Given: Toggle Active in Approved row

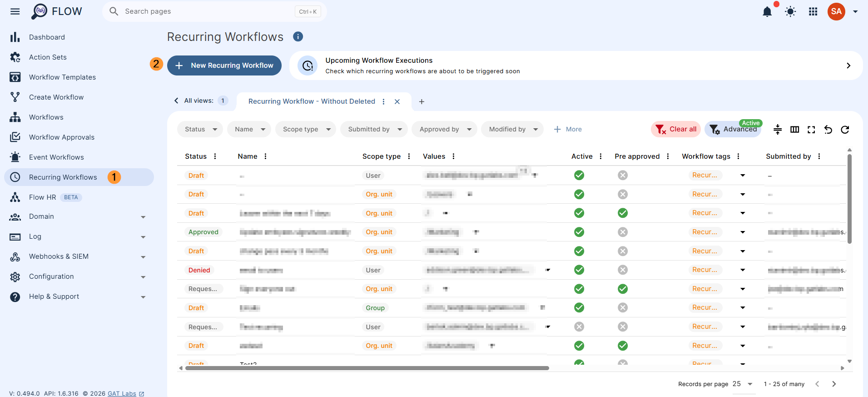Looking at the screenshot, I should click(x=579, y=232).
